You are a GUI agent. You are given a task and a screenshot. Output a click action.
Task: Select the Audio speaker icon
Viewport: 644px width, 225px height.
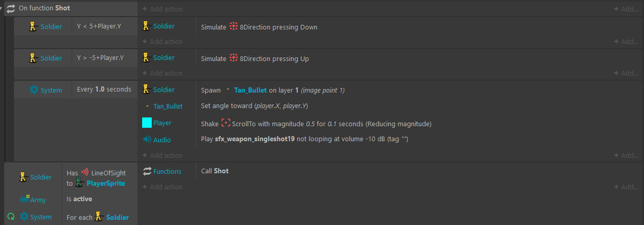point(147,140)
